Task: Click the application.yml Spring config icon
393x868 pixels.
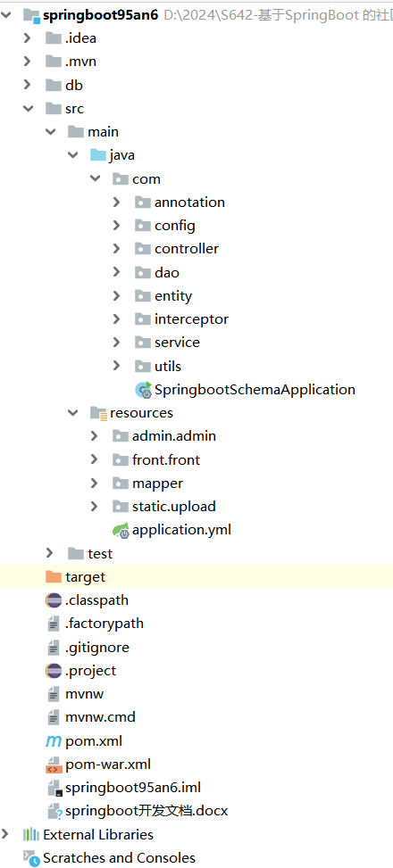Action: coord(121,530)
